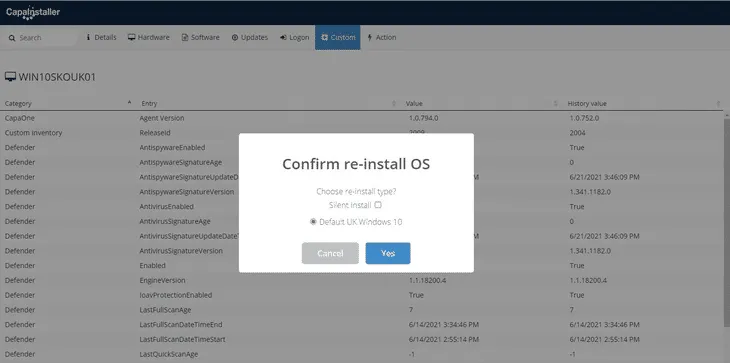Viewport: 730px width, 363px height.
Task: Focus the Search input field
Action: pyautogui.click(x=41, y=38)
